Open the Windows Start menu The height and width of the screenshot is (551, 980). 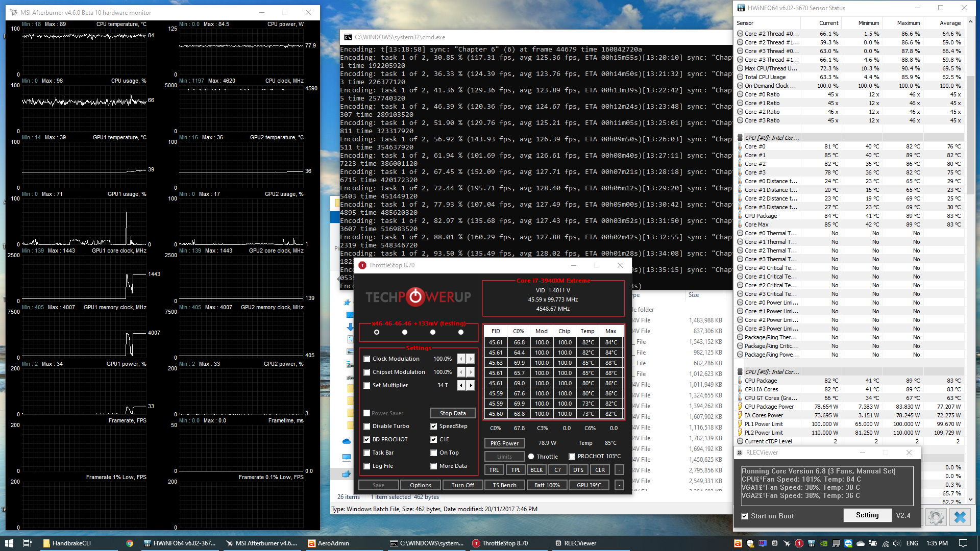(9, 543)
